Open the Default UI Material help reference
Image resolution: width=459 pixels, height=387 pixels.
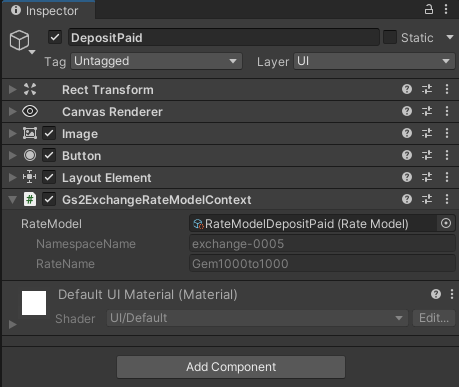click(436, 294)
